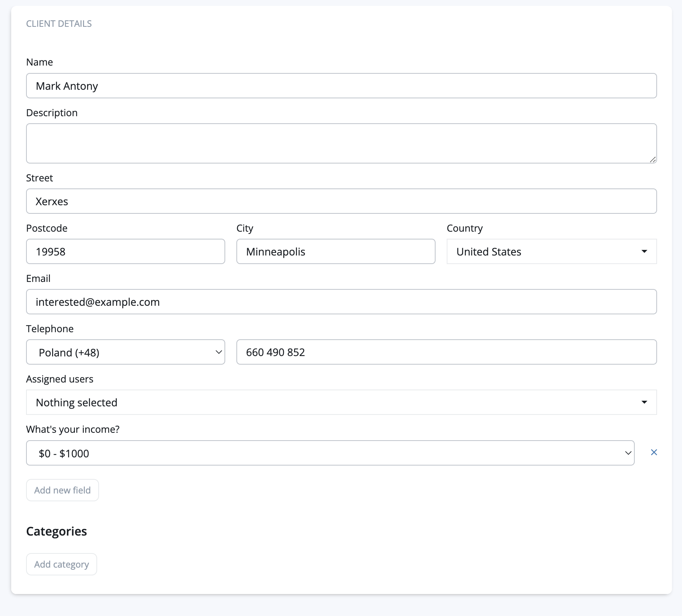Expand the Poland (+48) phone code selector
This screenshot has height=616, width=682.
click(125, 352)
